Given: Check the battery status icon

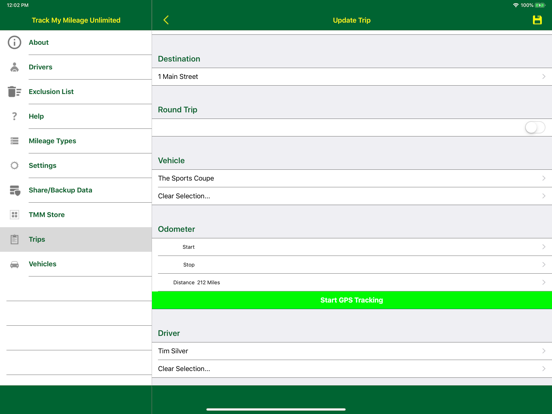Looking at the screenshot, I should point(540,5).
